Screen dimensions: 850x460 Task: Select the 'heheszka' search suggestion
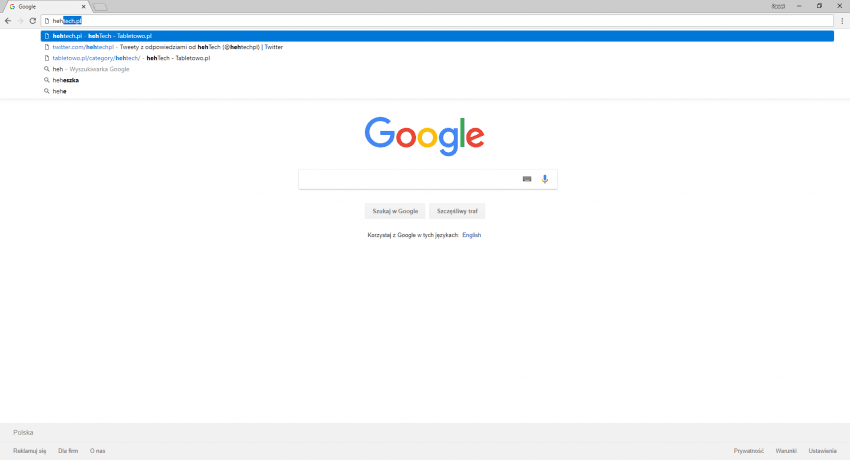pyautogui.click(x=437, y=80)
